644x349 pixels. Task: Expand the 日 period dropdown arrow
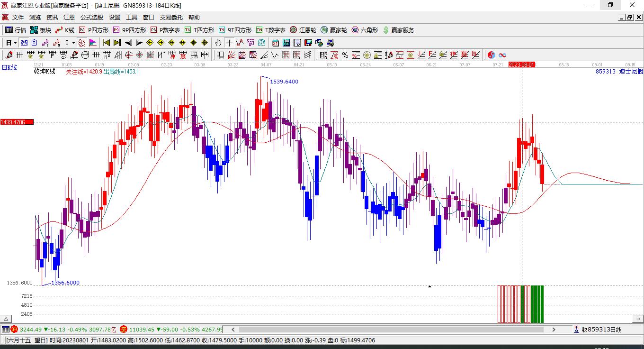point(16,43)
